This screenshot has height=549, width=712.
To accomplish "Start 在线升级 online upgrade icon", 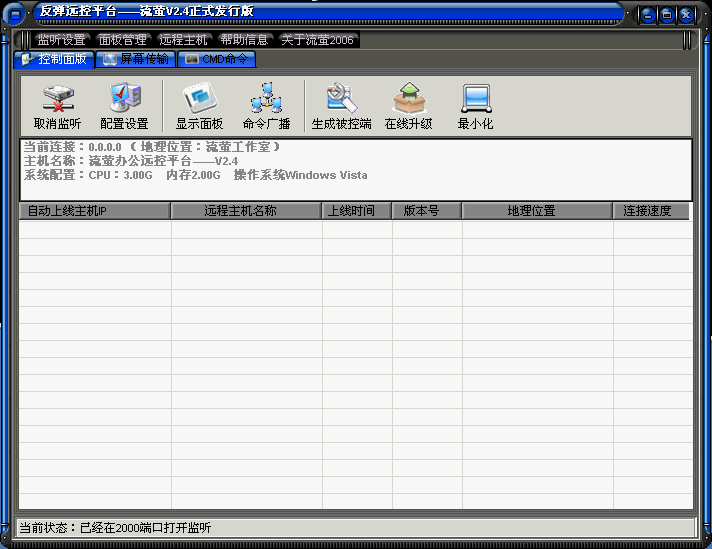I will click(408, 106).
